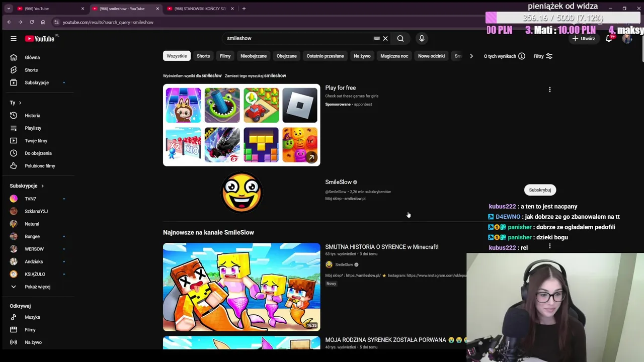This screenshot has height=362, width=644.
Task: Open the SmileSlow channel avatar
Action: [242, 192]
